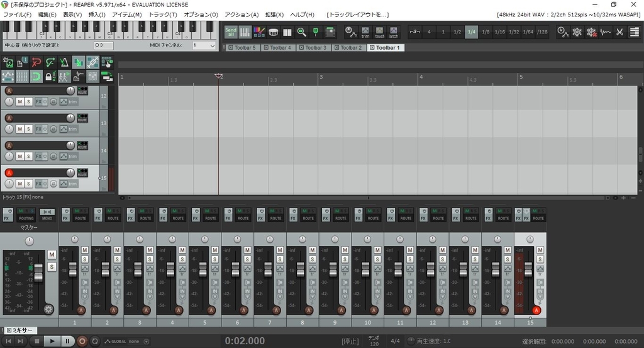The height and width of the screenshot is (348, 644).
Task: Click the snowflake freeze track icon
Action: pos(577,31)
